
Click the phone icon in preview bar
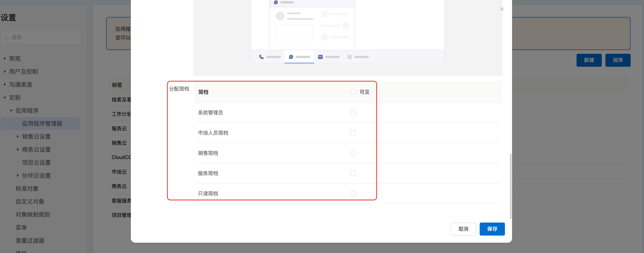pyautogui.click(x=261, y=57)
